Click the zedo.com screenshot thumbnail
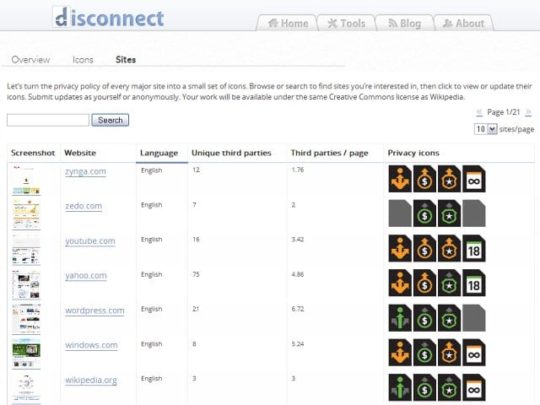 [26, 215]
